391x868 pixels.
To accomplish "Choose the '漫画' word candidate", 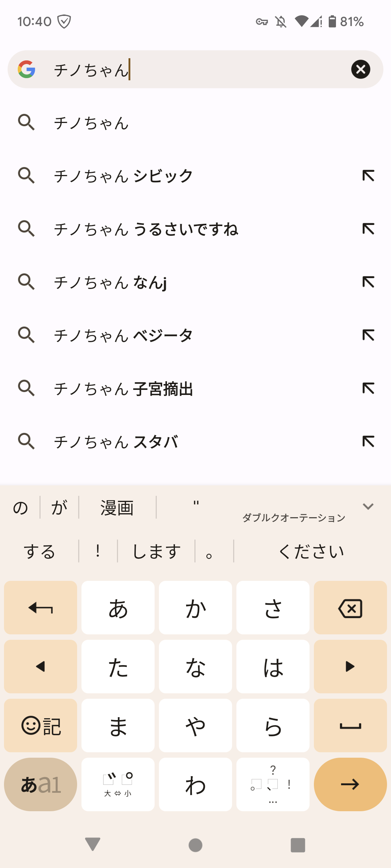I will [x=117, y=508].
